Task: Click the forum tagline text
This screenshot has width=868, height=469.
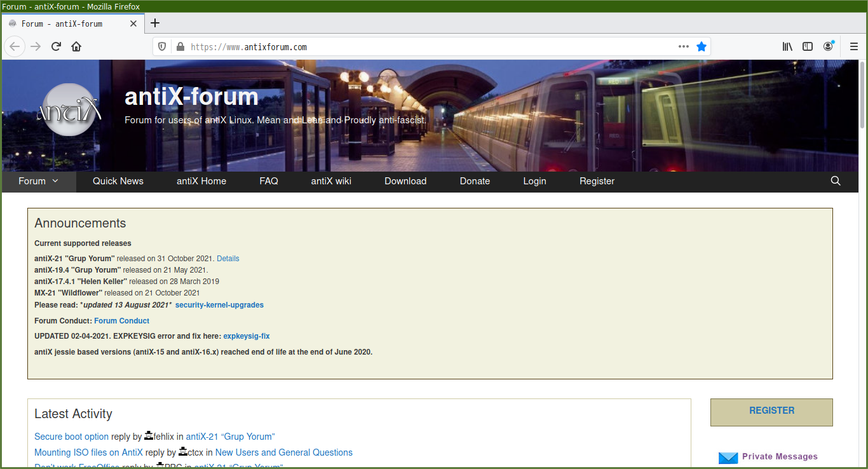Action: tap(275, 120)
